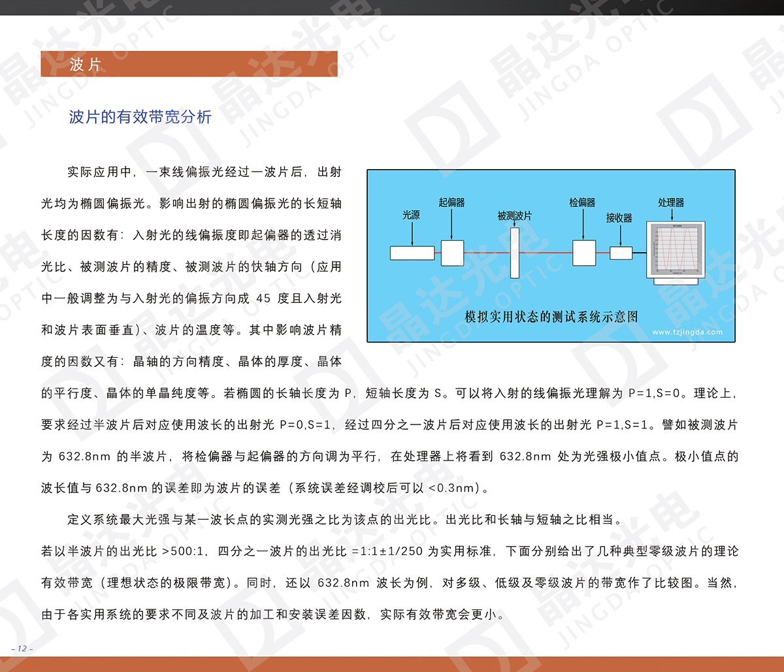Image resolution: width=784 pixels, height=672 pixels.
Task: Click the orange footer bar at page bottom
Action: point(392,664)
